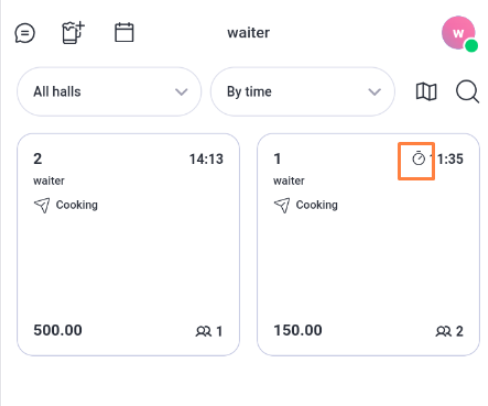
Task: Open the waiter profile avatar
Action: [x=459, y=33]
